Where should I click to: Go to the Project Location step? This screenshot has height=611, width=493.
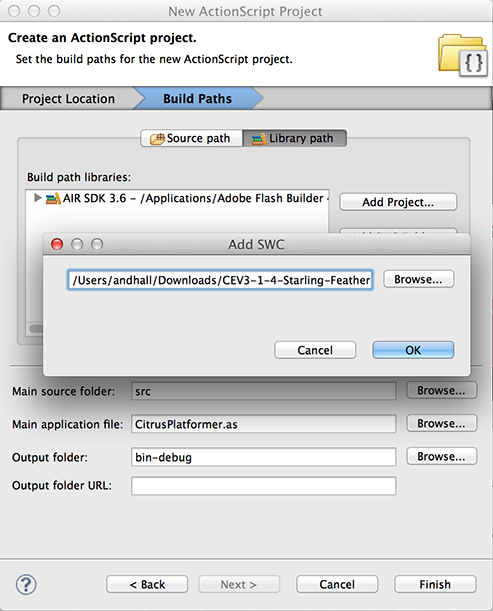click(x=68, y=99)
